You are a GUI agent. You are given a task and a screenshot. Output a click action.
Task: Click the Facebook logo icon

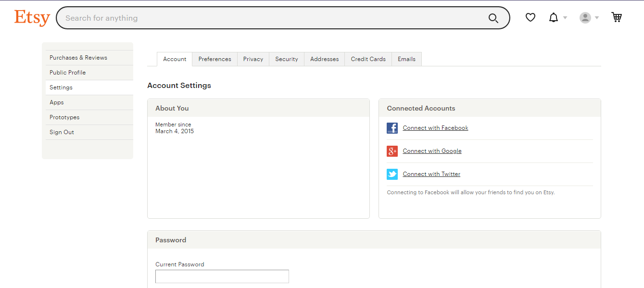[392, 128]
